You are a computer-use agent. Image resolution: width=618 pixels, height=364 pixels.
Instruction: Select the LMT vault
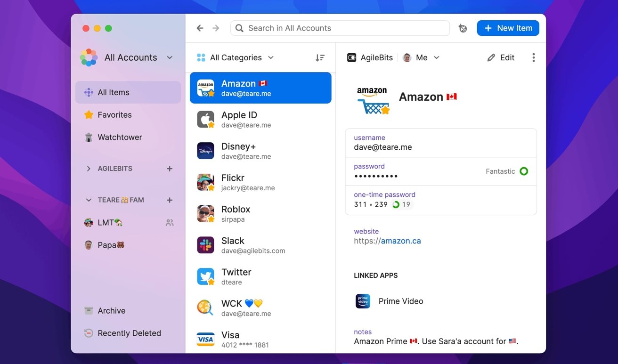click(x=128, y=223)
